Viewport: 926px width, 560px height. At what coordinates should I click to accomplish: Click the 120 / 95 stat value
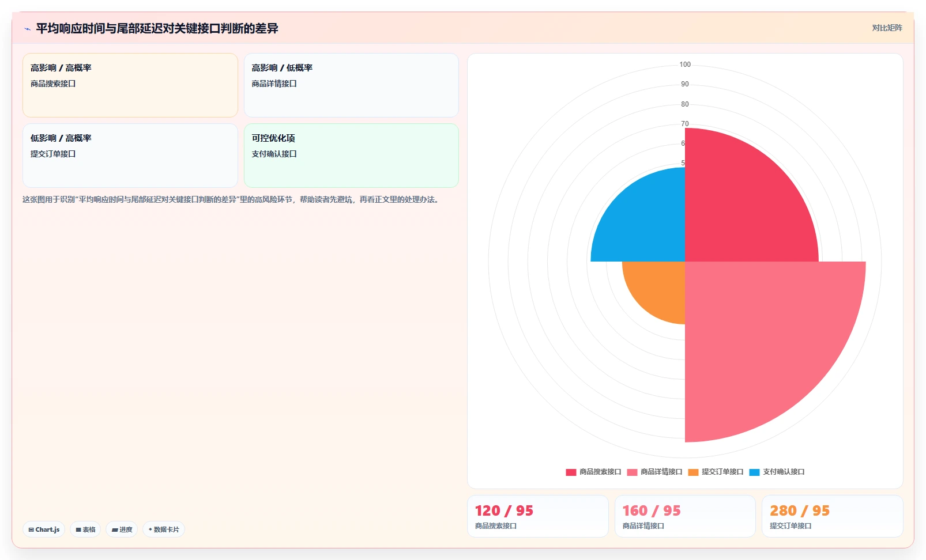(504, 511)
